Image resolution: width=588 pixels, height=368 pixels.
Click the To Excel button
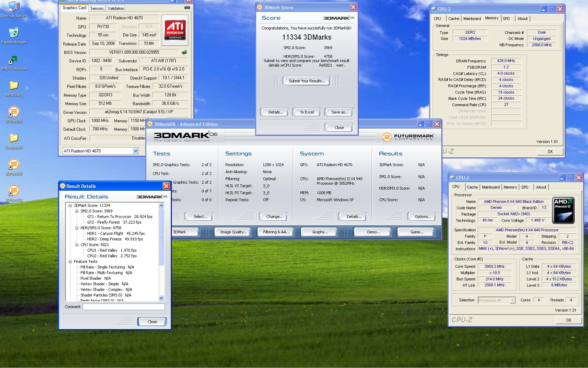pyautogui.click(x=307, y=112)
